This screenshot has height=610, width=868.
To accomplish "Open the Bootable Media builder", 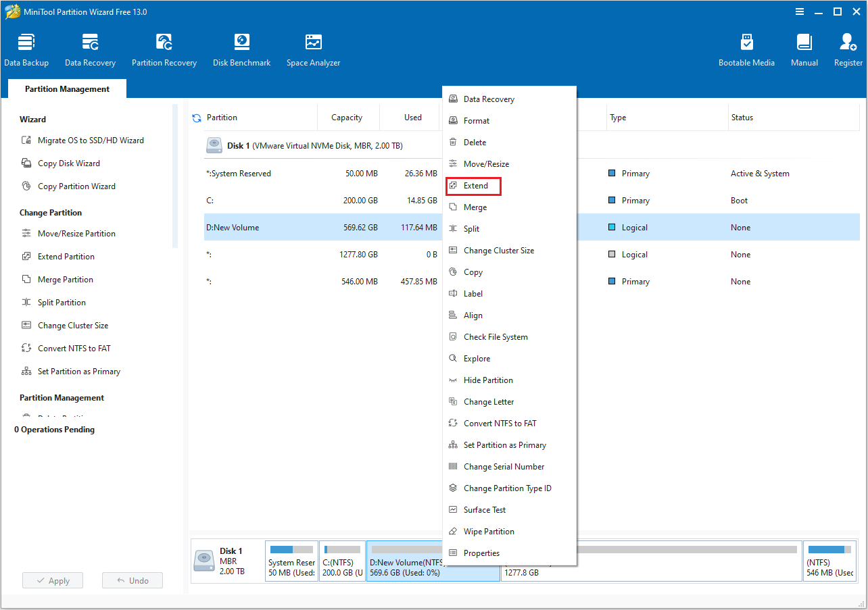I will (746, 51).
